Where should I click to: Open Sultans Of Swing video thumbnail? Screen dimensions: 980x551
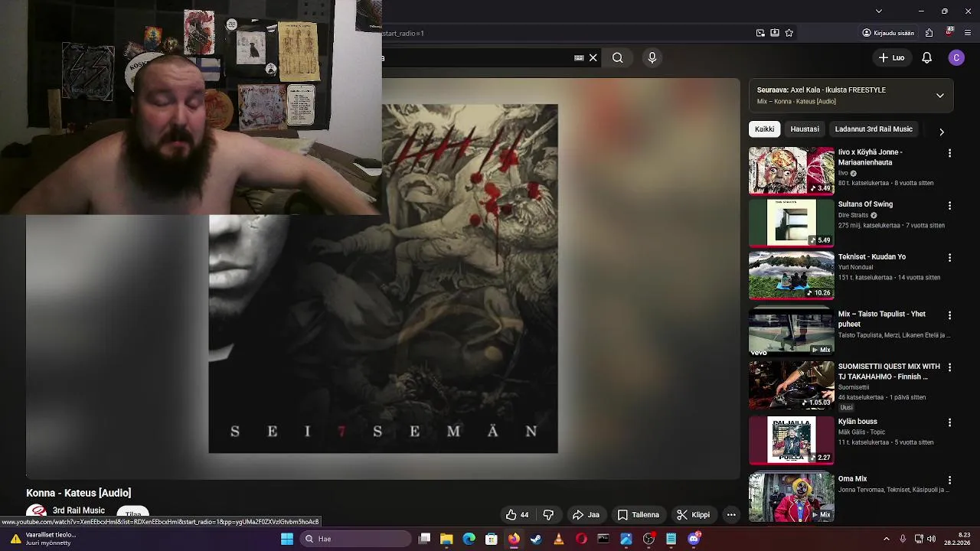pyautogui.click(x=792, y=223)
